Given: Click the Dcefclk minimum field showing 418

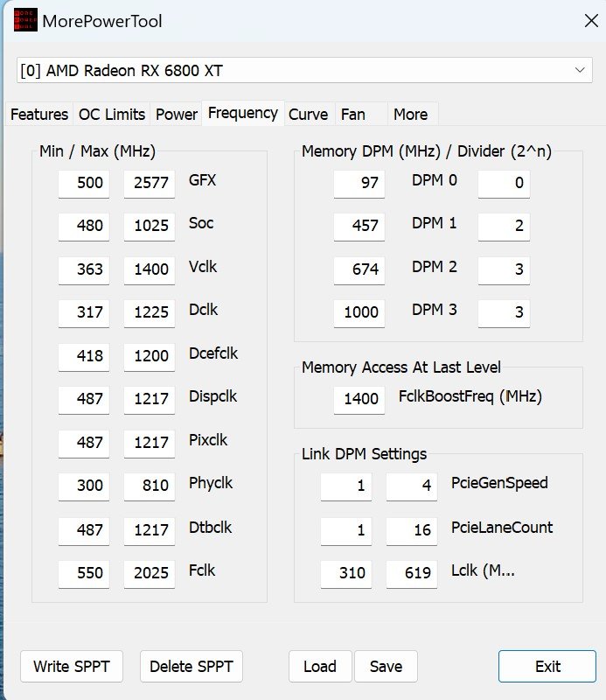Looking at the screenshot, I should coord(84,356).
